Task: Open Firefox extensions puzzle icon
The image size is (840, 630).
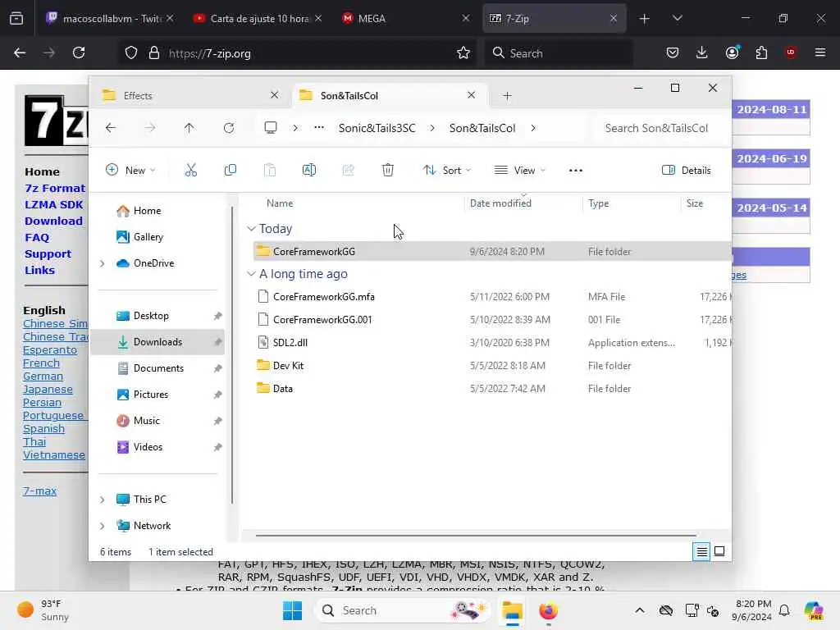Action: coord(761,52)
